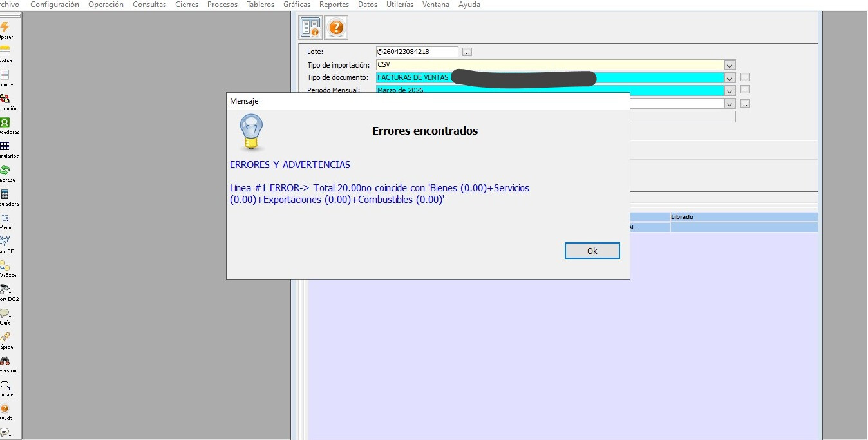Click the green Empresa arrows icon
This screenshot has width=868, height=440.
point(5,171)
